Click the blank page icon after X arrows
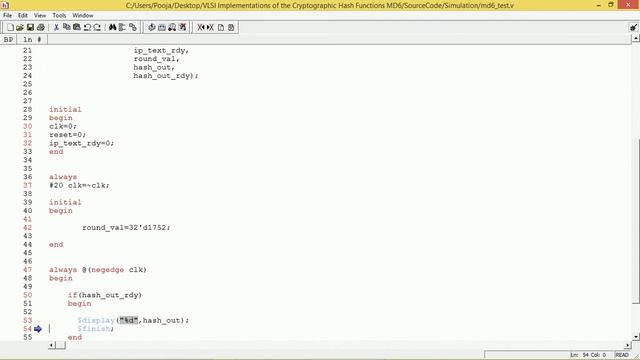Screen dimensions: 640x360 tap(221, 27)
